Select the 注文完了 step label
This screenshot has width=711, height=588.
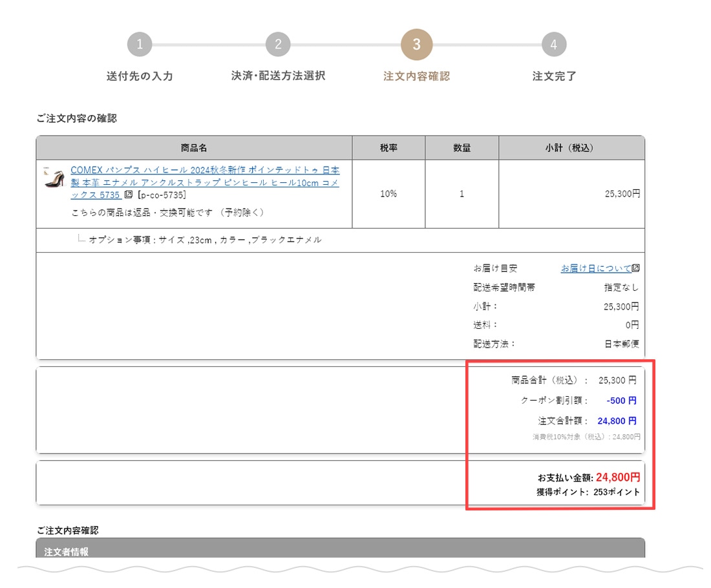(x=554, y=76)
